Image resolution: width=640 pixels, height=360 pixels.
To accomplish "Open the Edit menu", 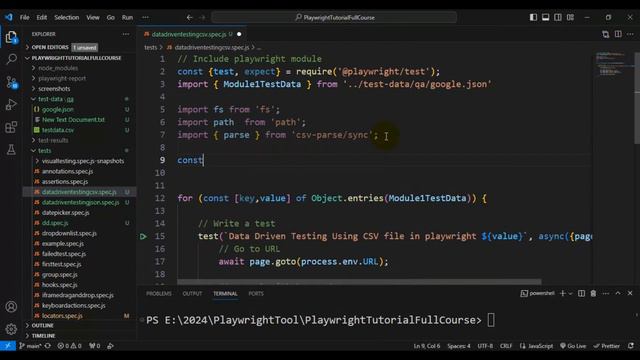I will tap(42, 18).
